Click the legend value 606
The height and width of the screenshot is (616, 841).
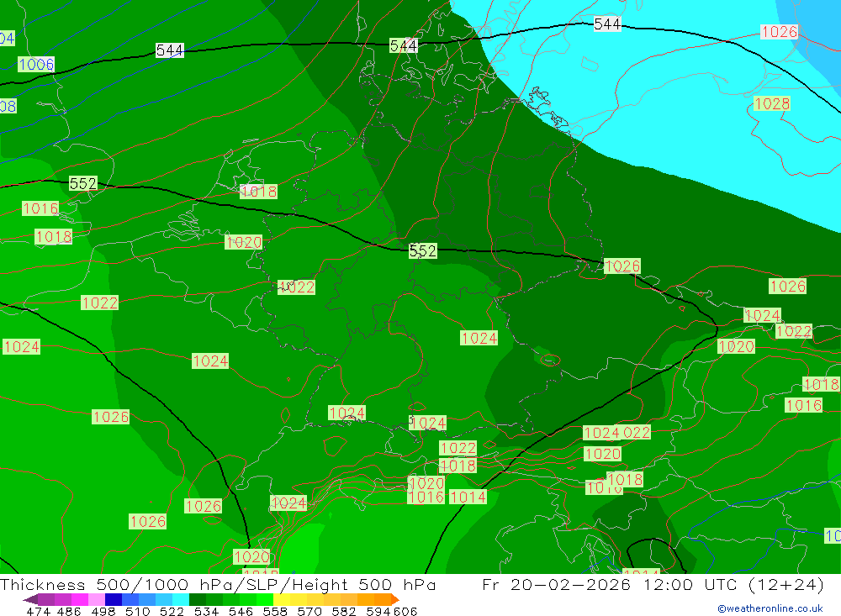click(x=405, y=611)
